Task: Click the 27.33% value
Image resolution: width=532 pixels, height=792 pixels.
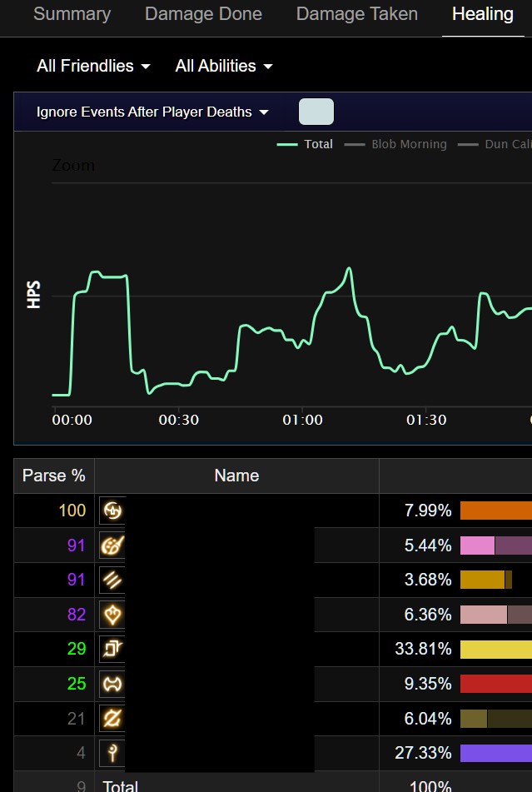Action: 423,753
